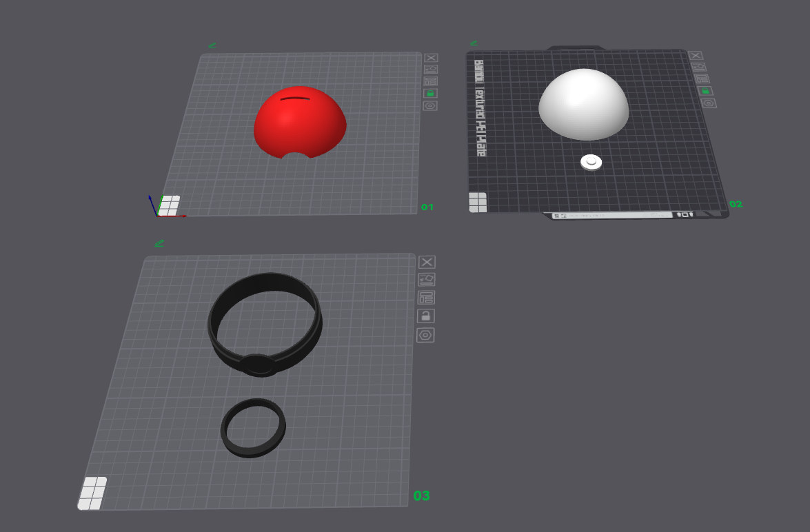Select the white dome on plate 02

[584, 104]
